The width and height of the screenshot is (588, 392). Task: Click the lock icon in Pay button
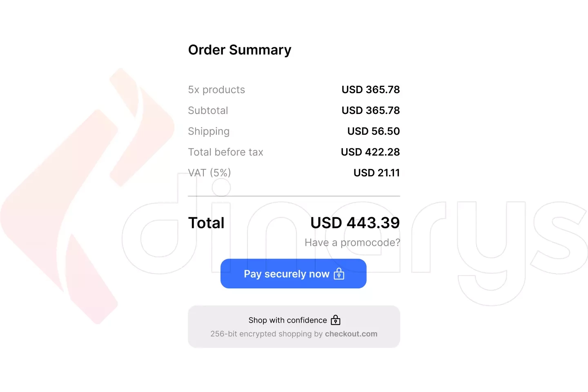(x=339, y=274)
